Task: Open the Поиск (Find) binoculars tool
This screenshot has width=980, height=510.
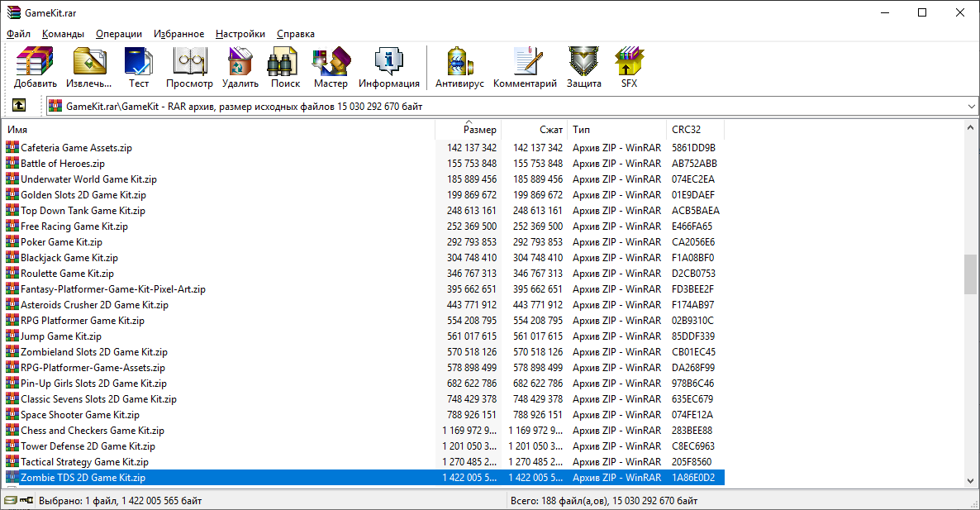Action: pos(285,67)
